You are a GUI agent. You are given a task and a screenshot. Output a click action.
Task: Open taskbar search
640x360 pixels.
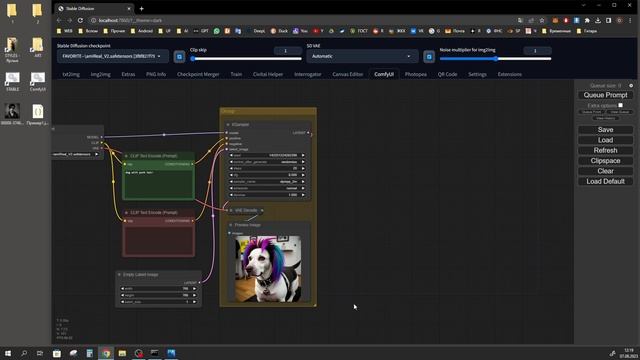24,353
